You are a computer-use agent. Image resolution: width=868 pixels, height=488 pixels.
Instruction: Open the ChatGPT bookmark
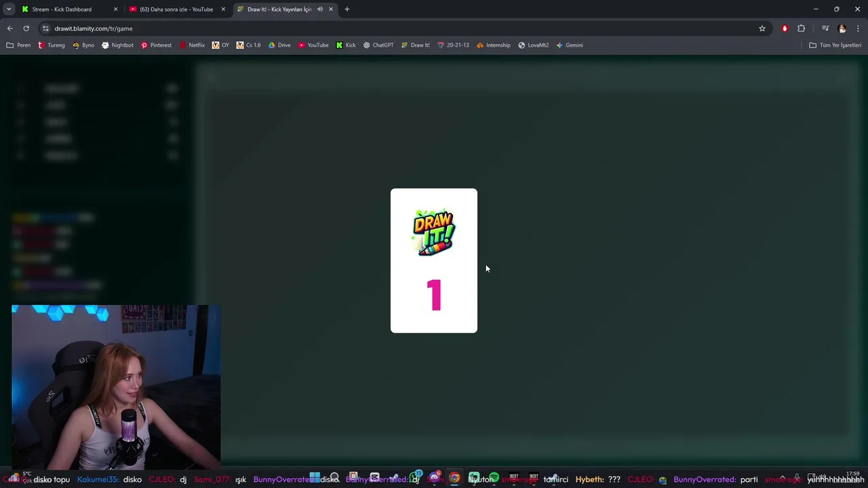point(378,45)
